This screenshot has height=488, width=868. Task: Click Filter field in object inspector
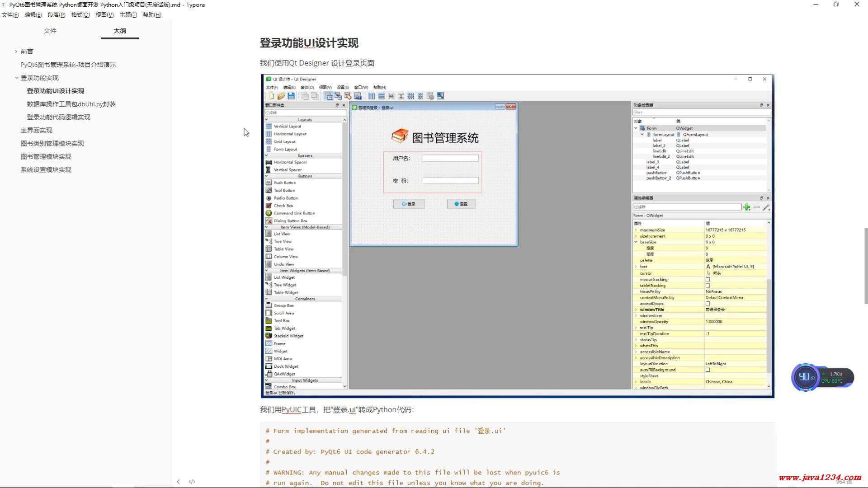click(701, 112)
